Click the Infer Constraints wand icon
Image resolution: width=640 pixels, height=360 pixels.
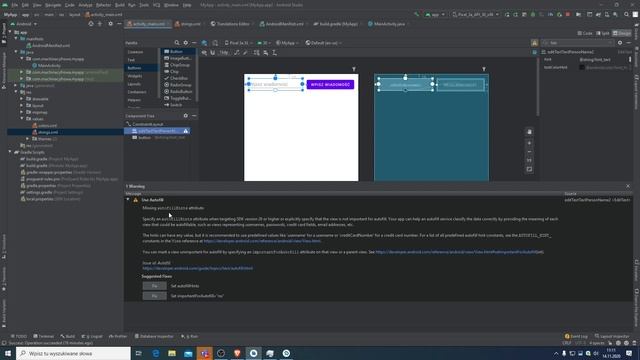[x=245, y=53]
